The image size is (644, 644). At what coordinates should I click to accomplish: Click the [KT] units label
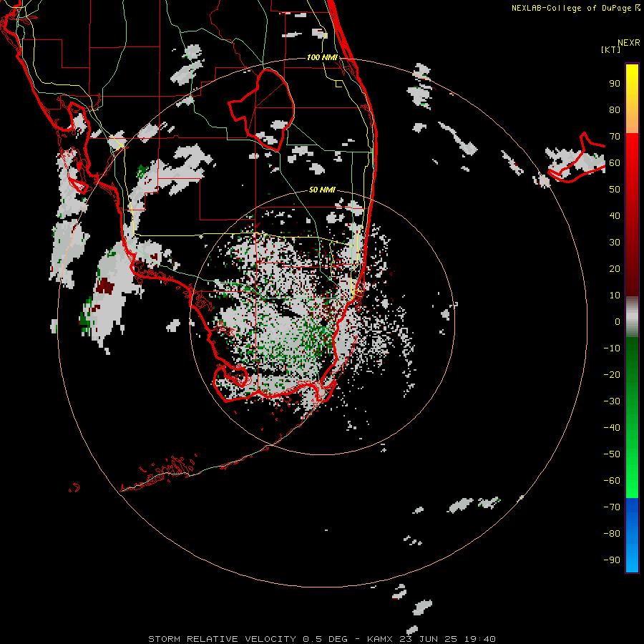click(610, 49)
